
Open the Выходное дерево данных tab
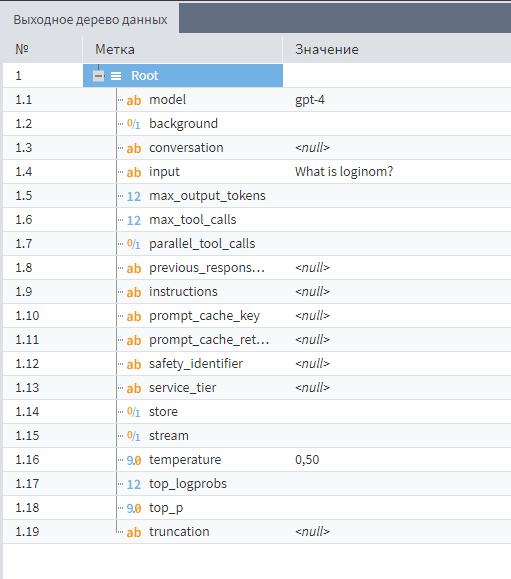pos(90,19)
